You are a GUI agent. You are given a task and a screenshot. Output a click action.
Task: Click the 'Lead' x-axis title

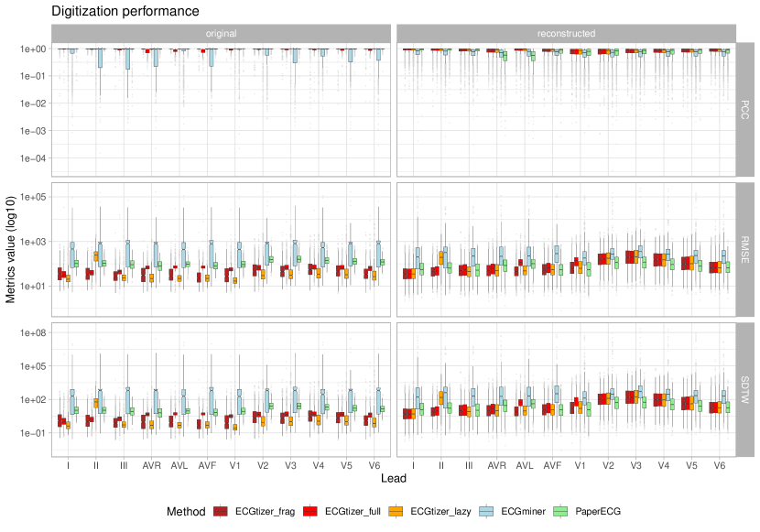(394, 479)
